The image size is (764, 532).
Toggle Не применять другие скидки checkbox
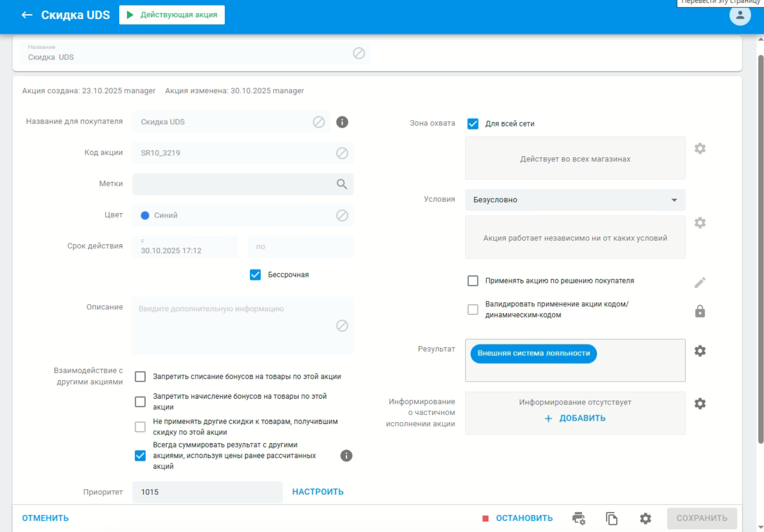pos(140,427)
